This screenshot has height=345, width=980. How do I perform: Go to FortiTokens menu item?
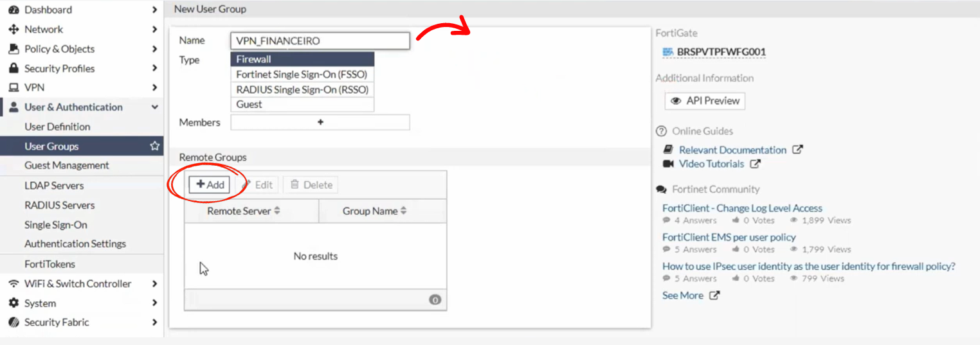50,264
